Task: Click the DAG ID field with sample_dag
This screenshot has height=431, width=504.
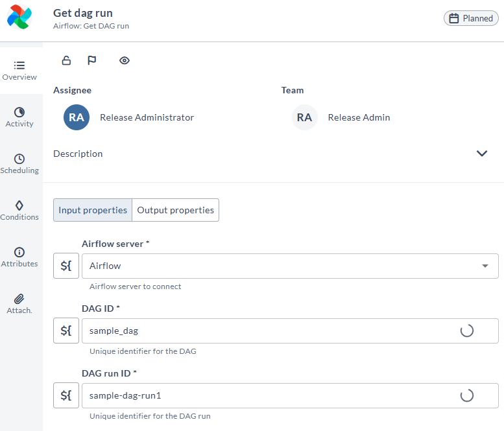Action: click(x=290, y=331)
